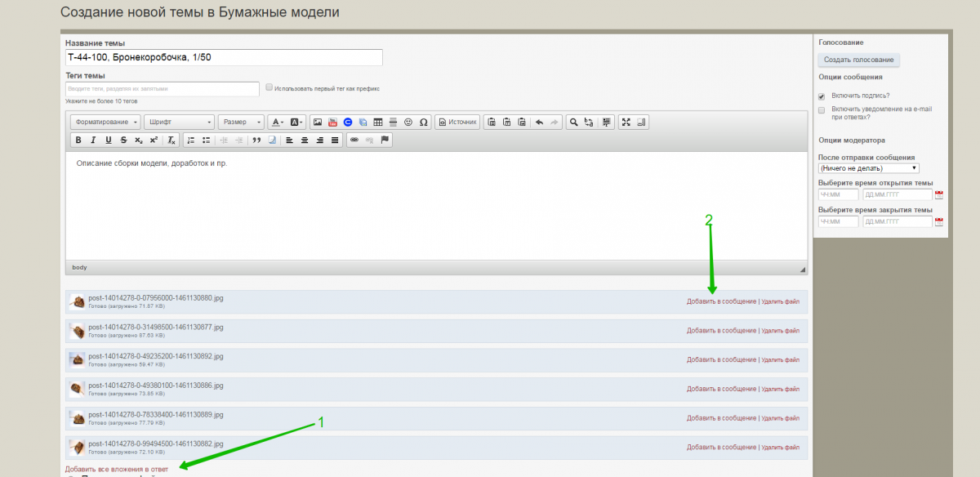Screen dimensions: 980x477
Task: Insert a block quote
Action: coord(256,140)
